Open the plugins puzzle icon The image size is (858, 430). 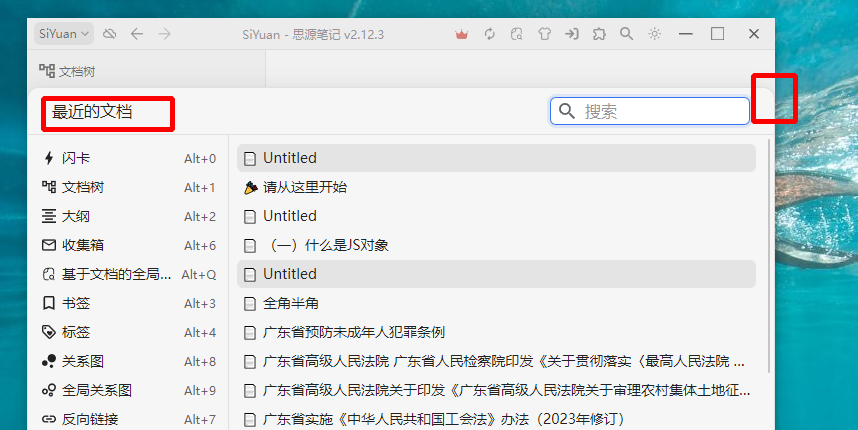(x=599, y=34)
